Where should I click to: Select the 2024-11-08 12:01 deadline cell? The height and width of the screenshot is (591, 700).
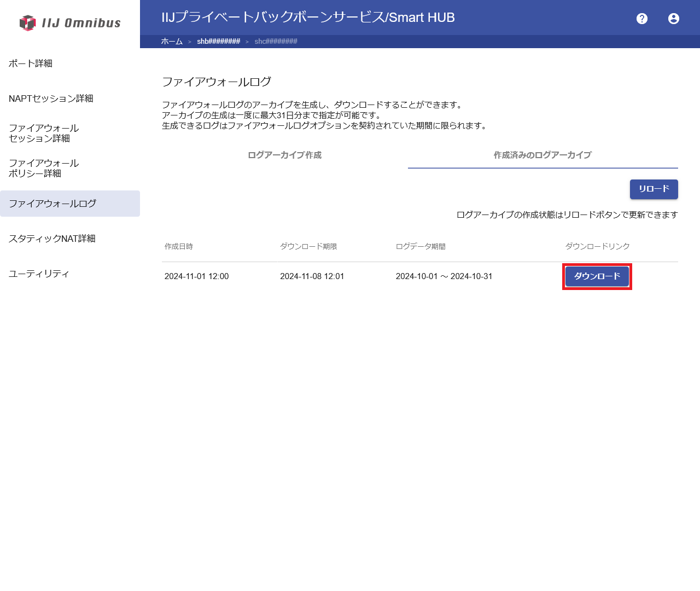click(312, 276)
